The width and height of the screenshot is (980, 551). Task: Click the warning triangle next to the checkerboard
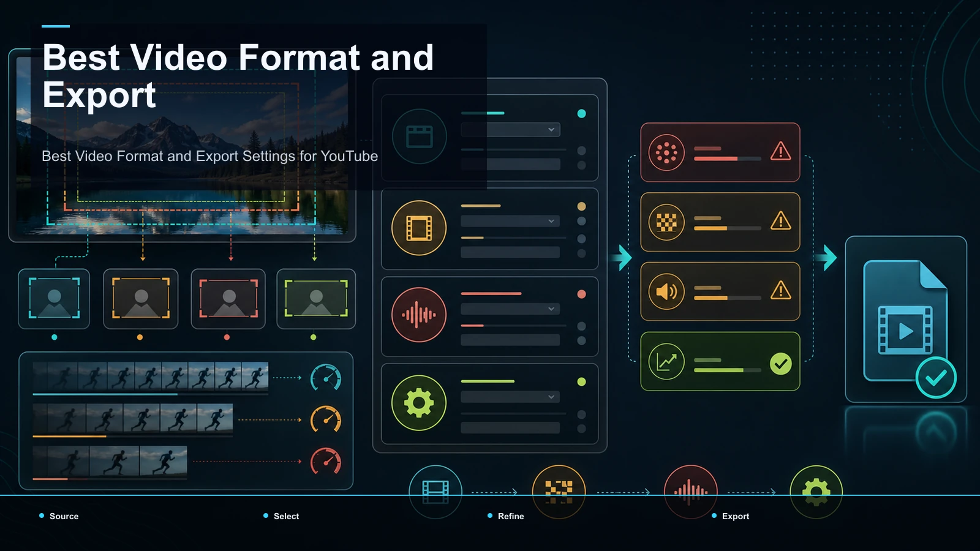[x=781, y=220]
